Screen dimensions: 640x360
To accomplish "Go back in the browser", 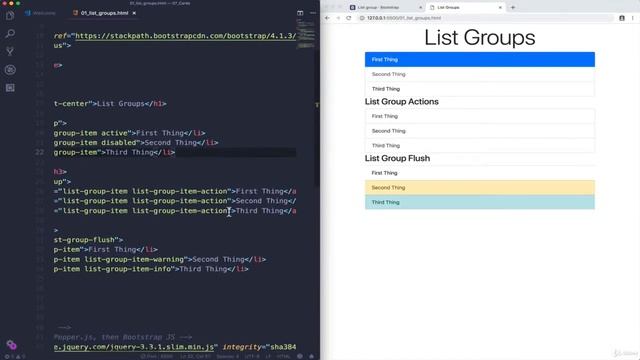I will tap(327, 18).
